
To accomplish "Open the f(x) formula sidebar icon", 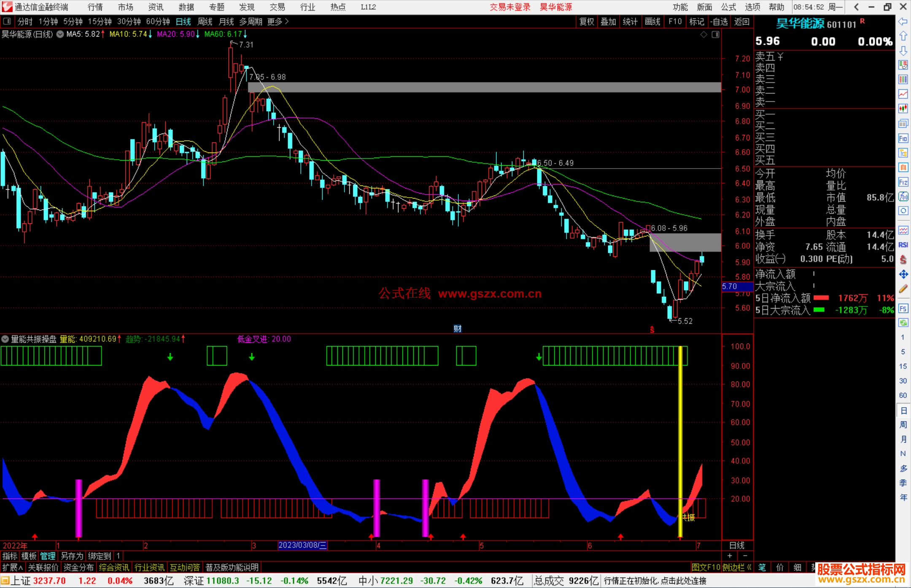I will pos(903,196).
